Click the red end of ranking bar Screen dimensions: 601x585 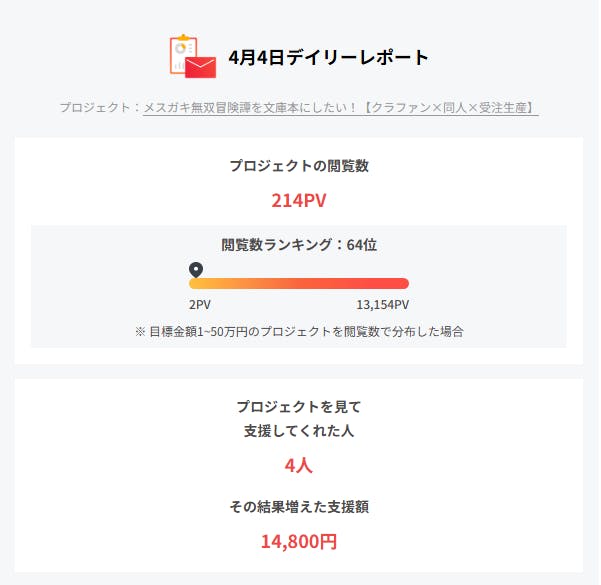coord(400,283)
